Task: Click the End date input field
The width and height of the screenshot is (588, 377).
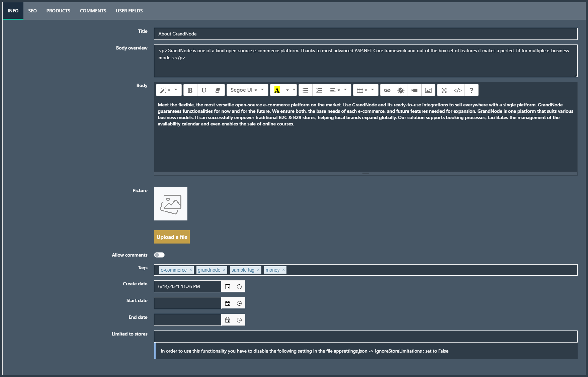Action: click(187, 320)
